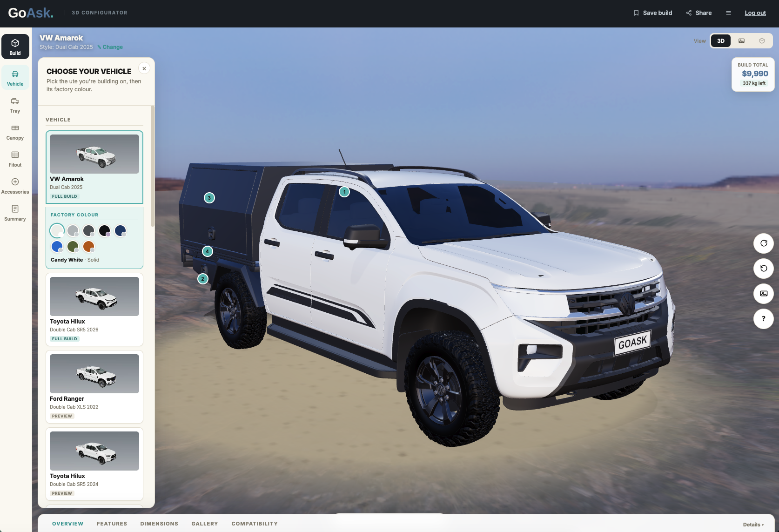Select the dark grey colour swatch
Image resolution: width=779 pixels, height=532 pixels.
tap(89, 230)
